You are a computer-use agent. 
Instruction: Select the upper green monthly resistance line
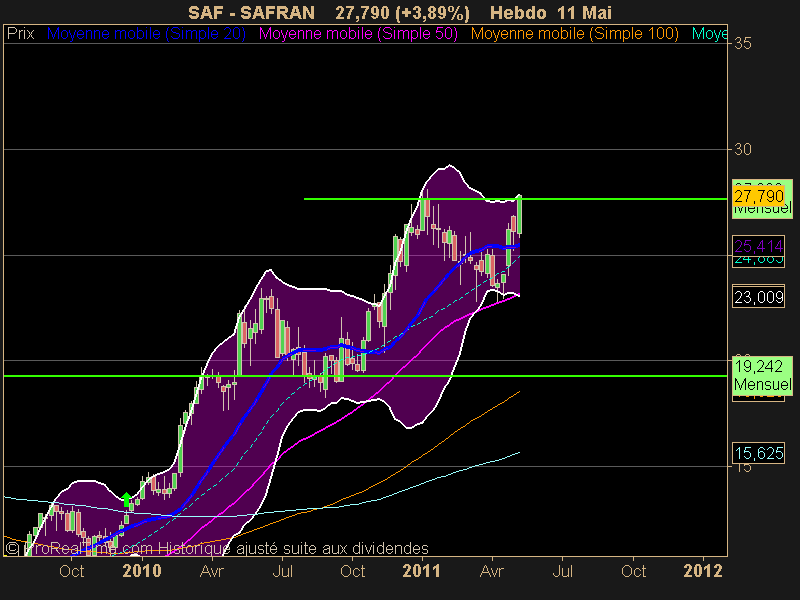515,199
